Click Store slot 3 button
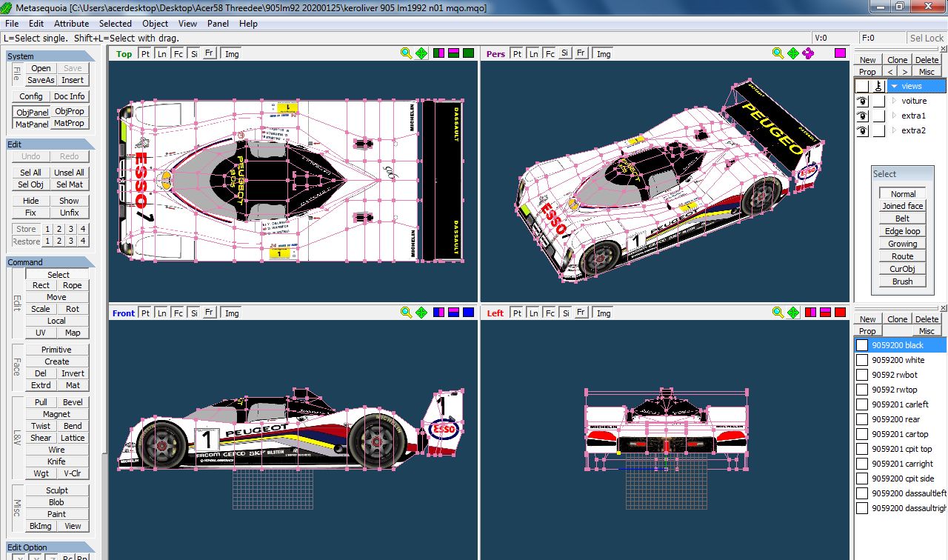948x560 pixels. coord(71,229)
